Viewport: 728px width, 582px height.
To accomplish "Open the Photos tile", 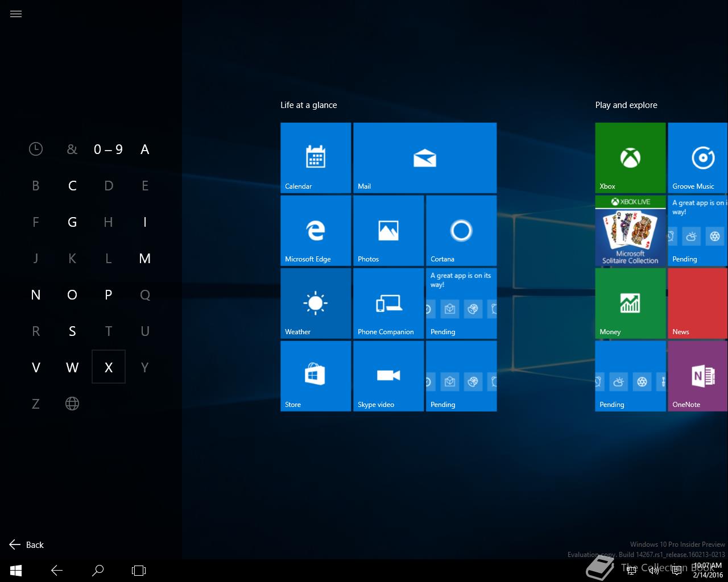I will [x=388, y=231].
